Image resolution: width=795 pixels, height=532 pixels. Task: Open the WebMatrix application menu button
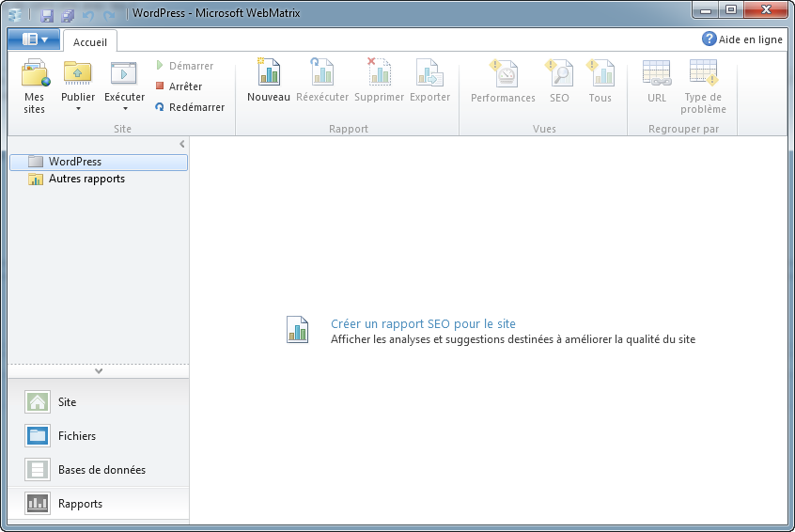pos(34,39)
